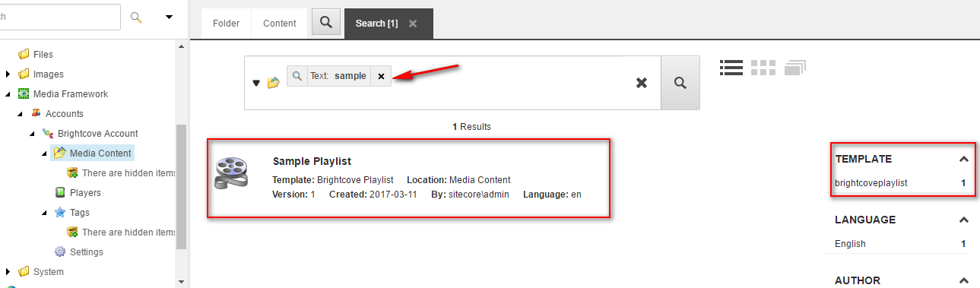The height and width of the screenshot is (288, 980).
Task: Click the 'Text: sample' search token
Action: pos(338,76)
